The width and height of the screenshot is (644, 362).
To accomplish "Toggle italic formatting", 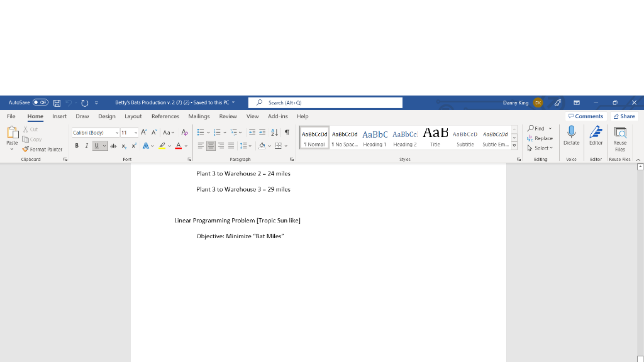I will [87, 146].
